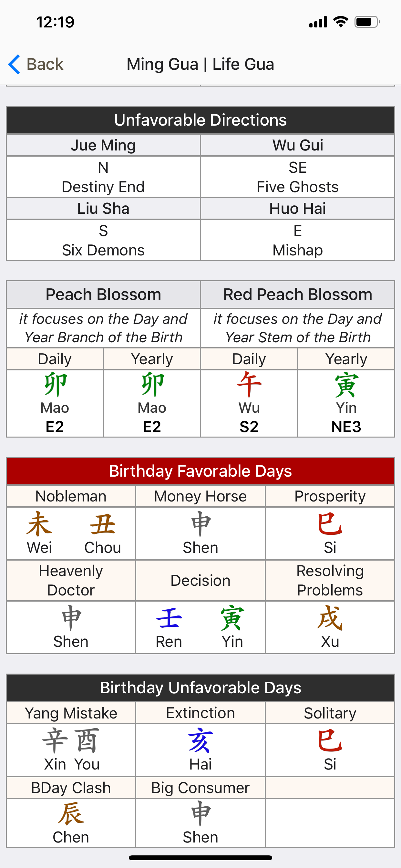The width and height of the screenshot is (401, 868).
Task: Select the Shen character under Money Horse
Action: point(200,524)
